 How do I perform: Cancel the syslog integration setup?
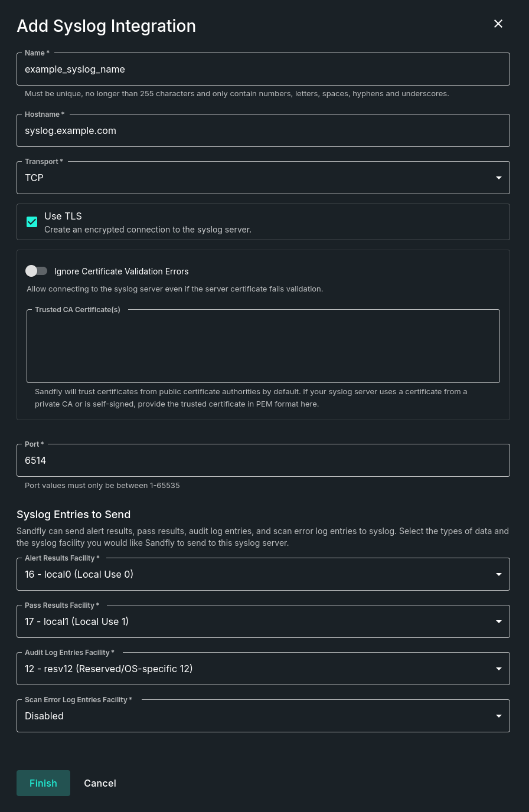click(100, 783)
